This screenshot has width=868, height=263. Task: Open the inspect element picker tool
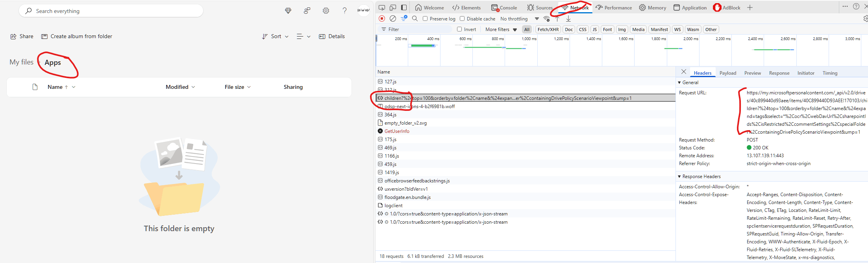(382, 7)
